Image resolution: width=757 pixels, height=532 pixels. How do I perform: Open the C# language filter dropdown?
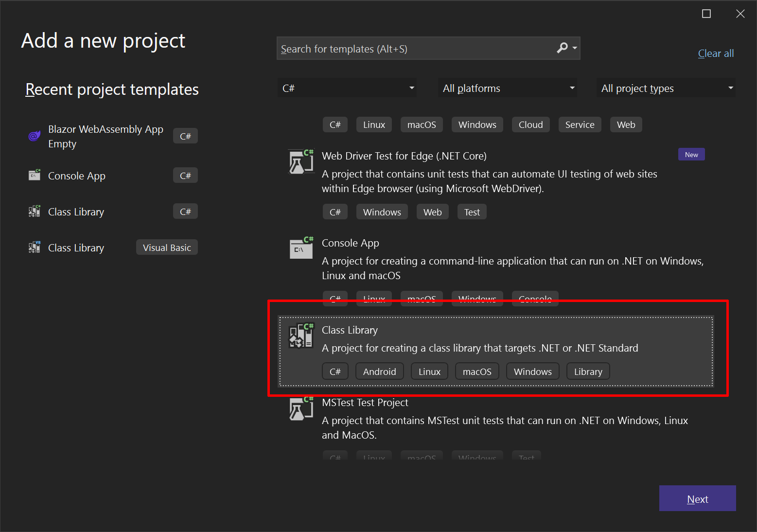(347, 88)
